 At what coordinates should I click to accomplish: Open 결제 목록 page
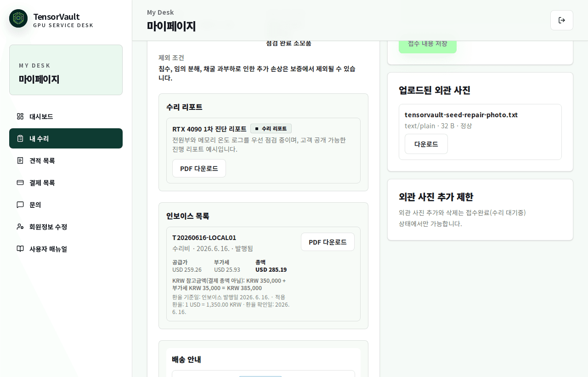[x=66, y=183]
